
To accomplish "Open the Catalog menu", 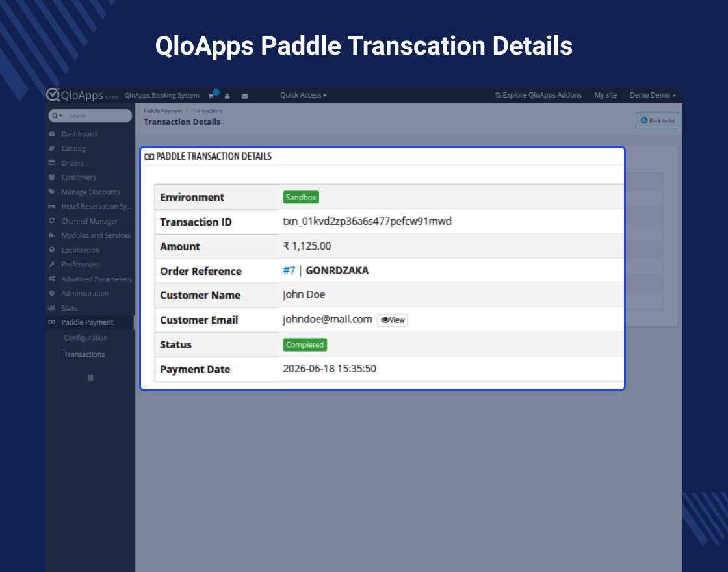I will click(73, 148).
